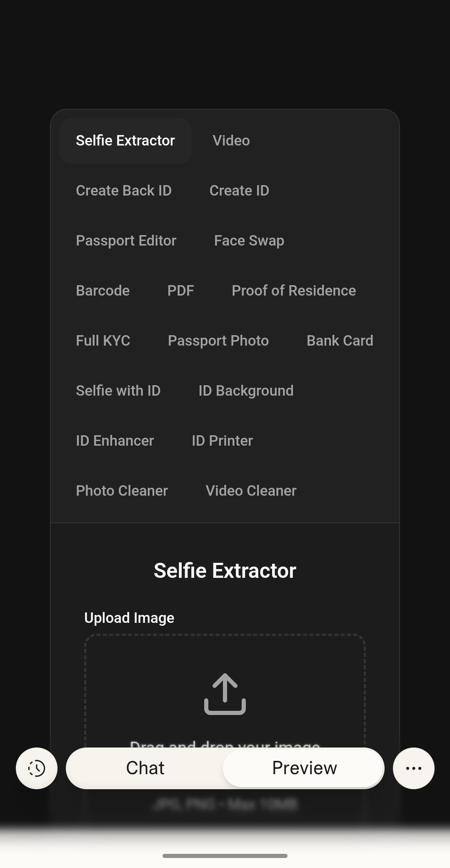Open the three-dot more options menu

pyautogui.click(x=413, y=768)
